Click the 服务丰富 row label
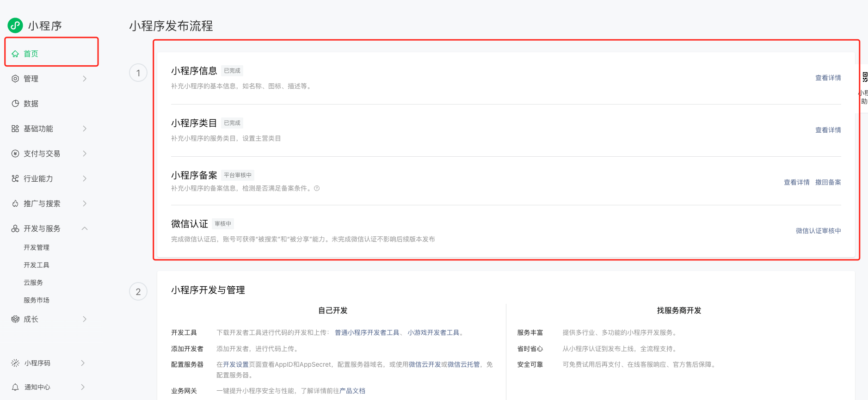Viewport: 868px width, 400px height. [x=530, y=332]
